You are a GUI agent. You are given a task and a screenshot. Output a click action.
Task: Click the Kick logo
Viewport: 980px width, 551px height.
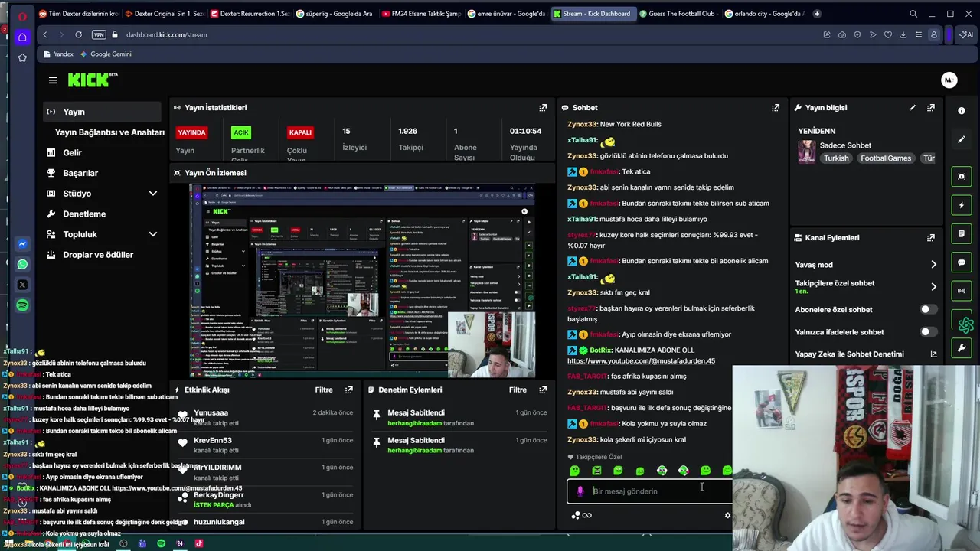[x=92, y=80]
